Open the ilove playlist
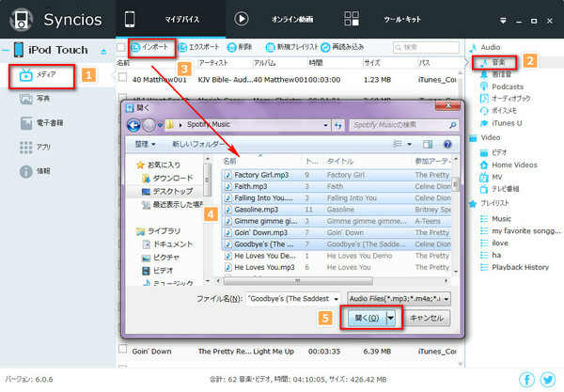Screen dimensions: 564x392 (494, 243)
